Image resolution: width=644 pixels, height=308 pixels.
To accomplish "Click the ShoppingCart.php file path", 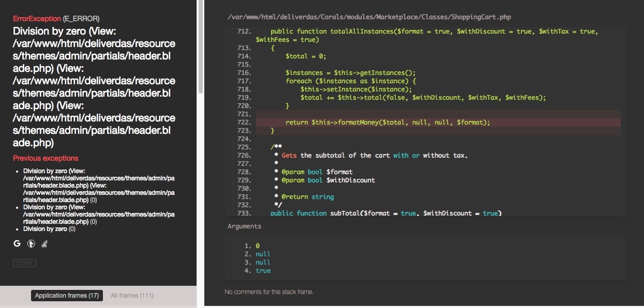I will click(x=369, y=17).
